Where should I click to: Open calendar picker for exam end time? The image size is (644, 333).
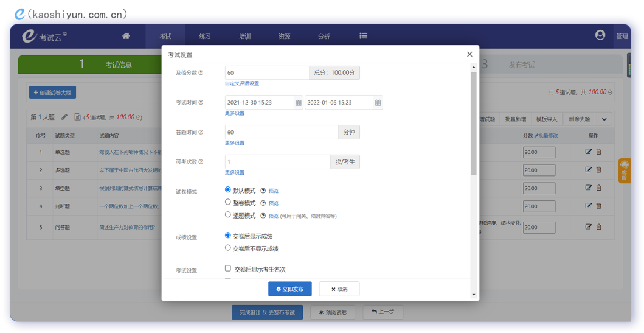pos(378,103)
